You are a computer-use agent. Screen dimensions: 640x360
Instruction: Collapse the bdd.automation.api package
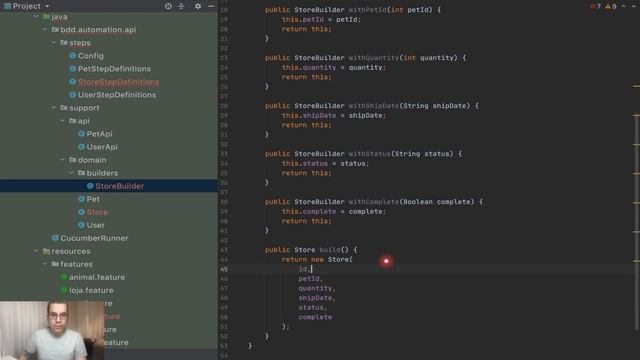45,30
